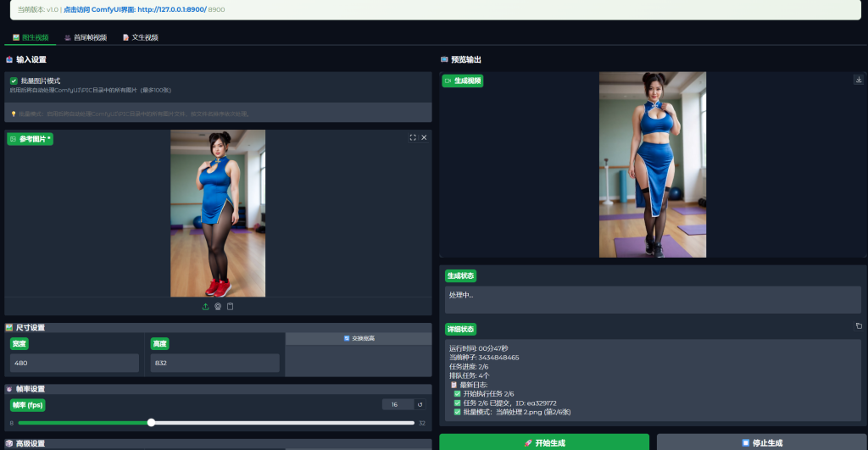The height and width of the screenshot is (450, 868).
Task: Click the 交换宽高 swap width height button
Action: [x=359, y=338]
